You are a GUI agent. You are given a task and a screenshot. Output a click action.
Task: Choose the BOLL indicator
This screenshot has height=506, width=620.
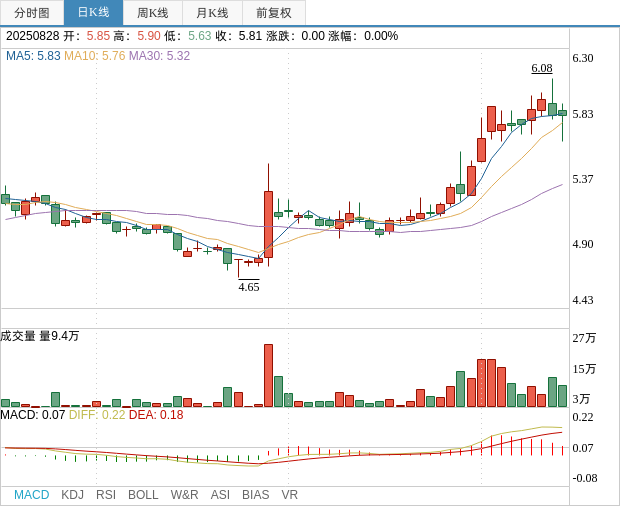click(x=143, y=495)
